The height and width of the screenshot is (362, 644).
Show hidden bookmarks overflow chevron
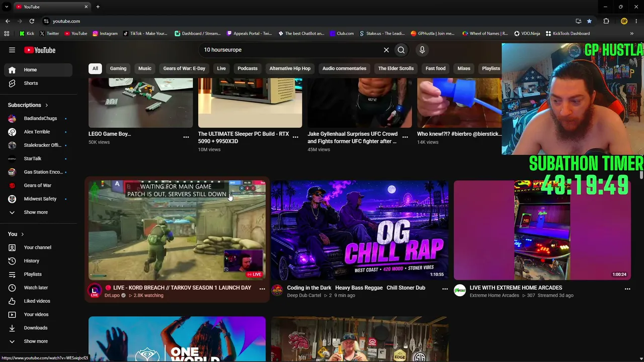(x=631, y=34)
